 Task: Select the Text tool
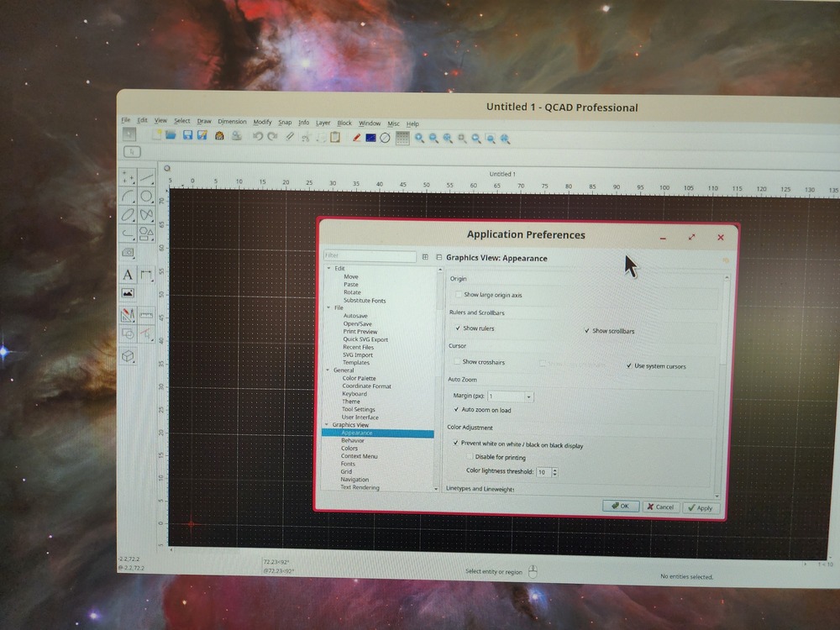click(x=128, y=275)
